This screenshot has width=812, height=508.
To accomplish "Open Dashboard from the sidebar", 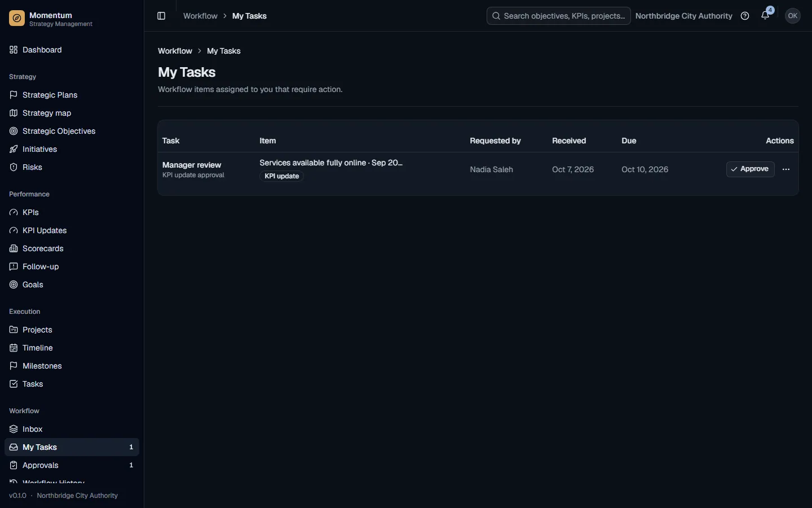I will [72, 50].
